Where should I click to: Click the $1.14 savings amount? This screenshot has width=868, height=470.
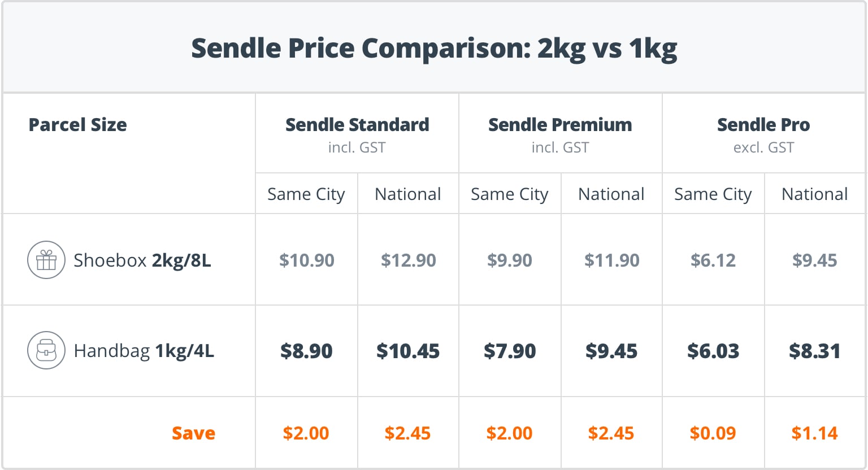click(x=815, y=433)
